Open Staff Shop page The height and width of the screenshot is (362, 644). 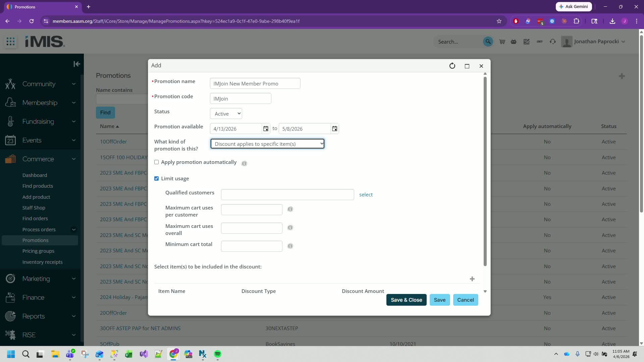click(x=34, y=208)
